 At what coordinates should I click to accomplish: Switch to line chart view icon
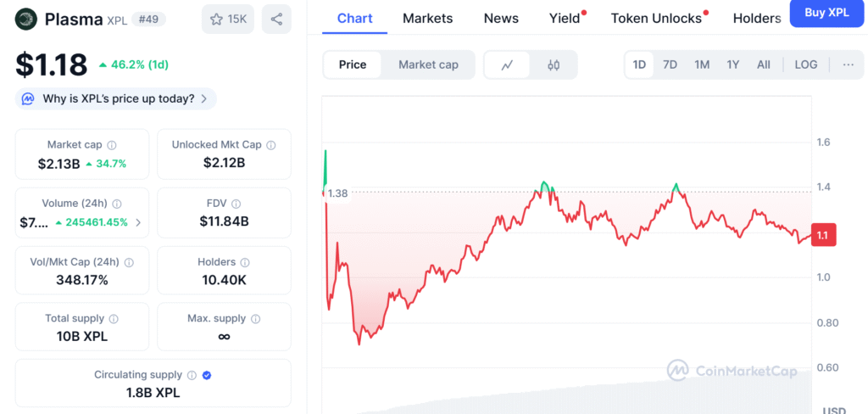click(x=507, y=64)
